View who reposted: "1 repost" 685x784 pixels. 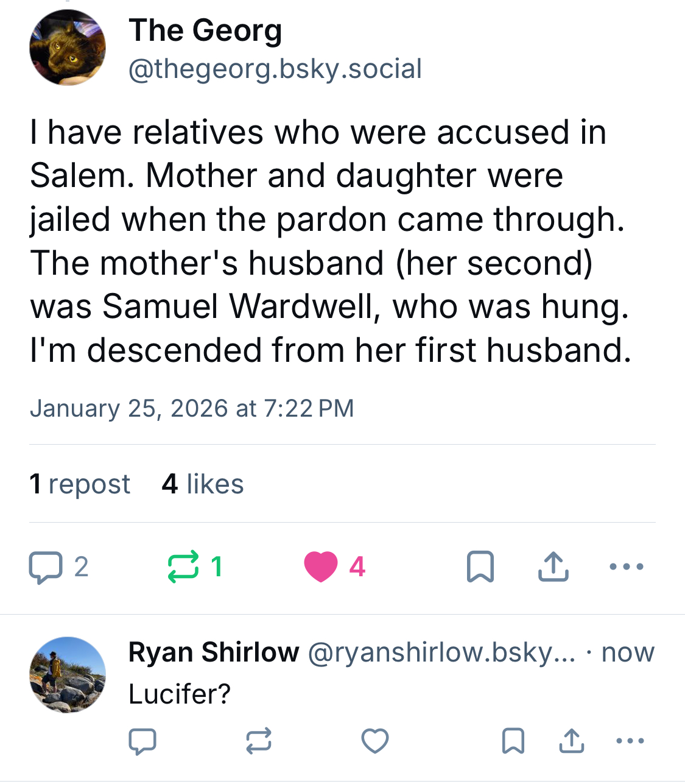tap(80, 484)
